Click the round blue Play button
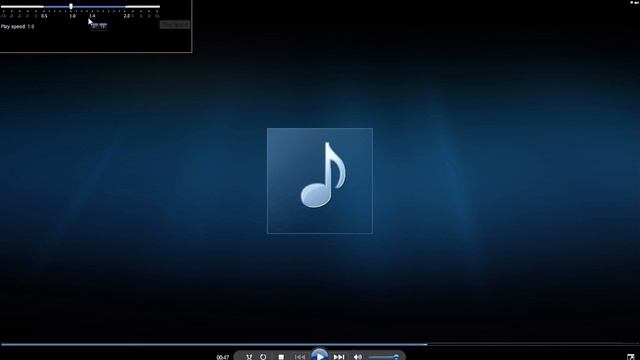640x360 pixels. pos(320,355)
